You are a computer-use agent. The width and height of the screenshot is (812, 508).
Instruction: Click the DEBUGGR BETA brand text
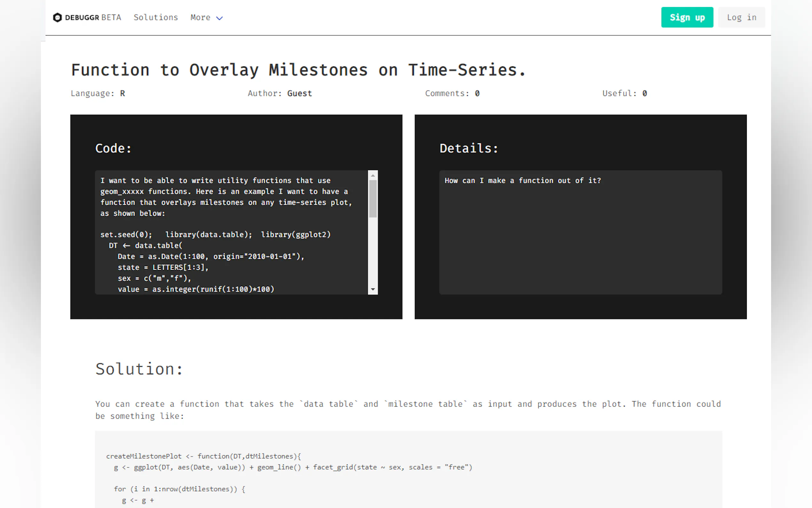coord(93,18)
